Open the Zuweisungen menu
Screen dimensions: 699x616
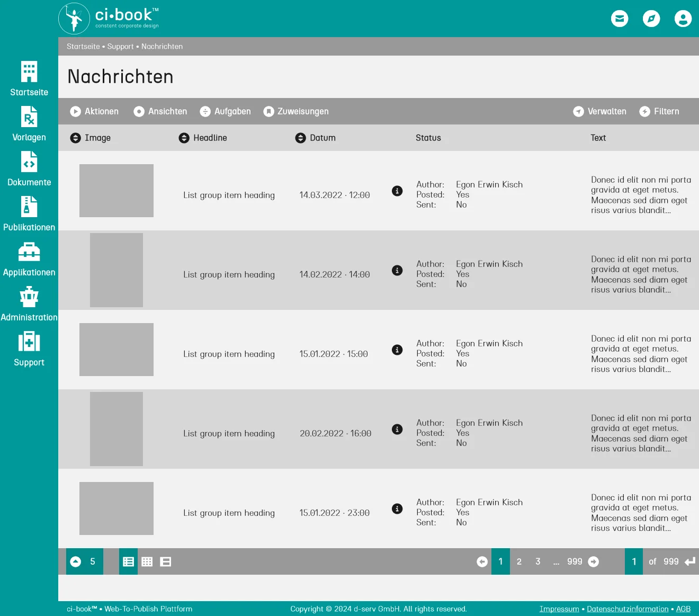pos(296,111)
